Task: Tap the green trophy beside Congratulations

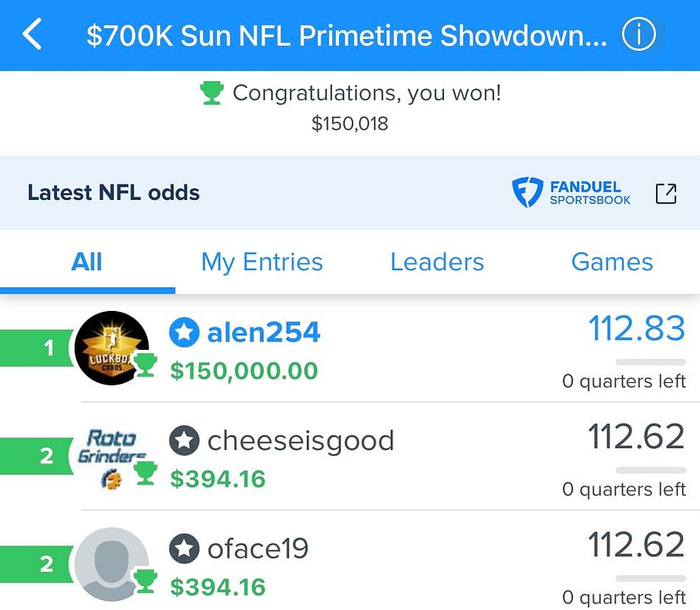Action: (x=212, y=93)
